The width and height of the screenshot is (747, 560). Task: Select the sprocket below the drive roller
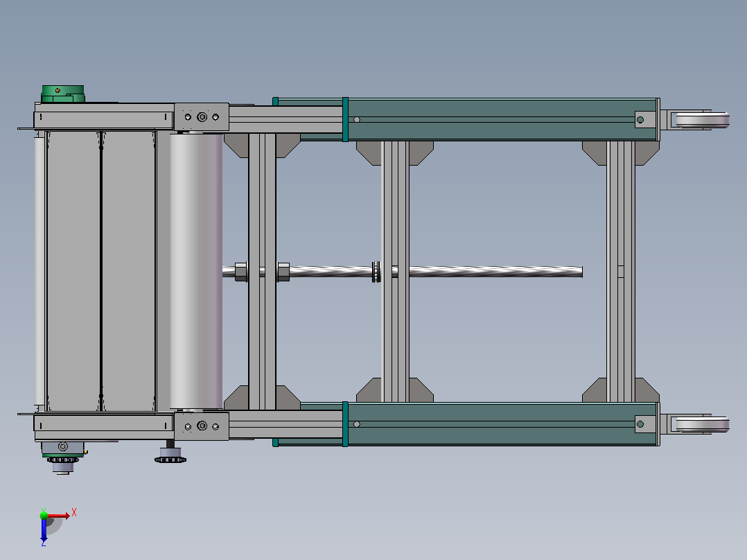coord(170,460)
